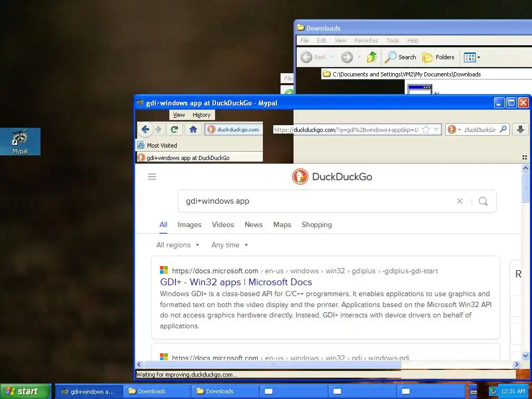
Task: Click the horizontal scrollbar right arrow
Action: click(x=517, y=364)
